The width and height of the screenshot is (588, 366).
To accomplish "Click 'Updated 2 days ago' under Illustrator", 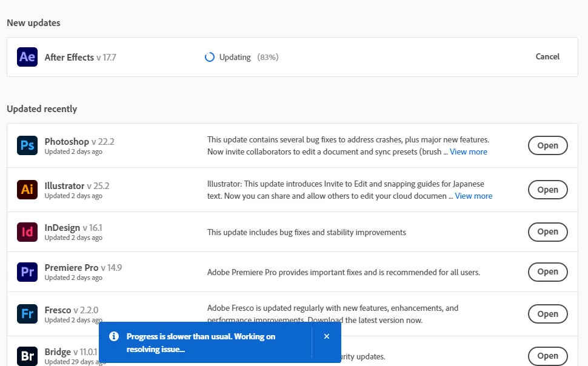I will click(73, 196).
